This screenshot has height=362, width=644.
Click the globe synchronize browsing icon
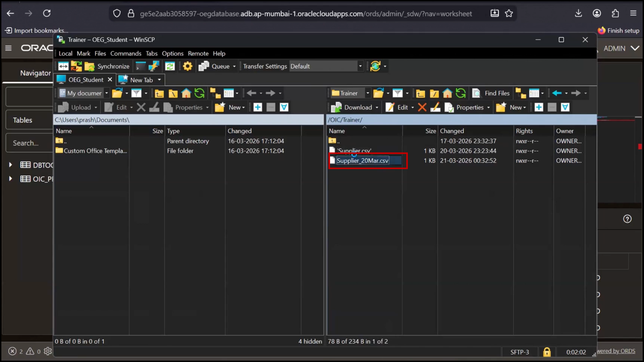[x=375, y=66]
